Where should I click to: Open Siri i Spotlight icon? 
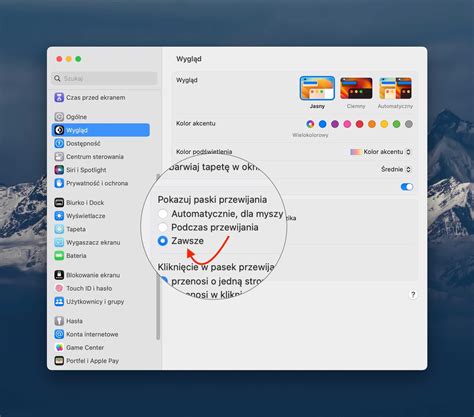pos(59,170)
